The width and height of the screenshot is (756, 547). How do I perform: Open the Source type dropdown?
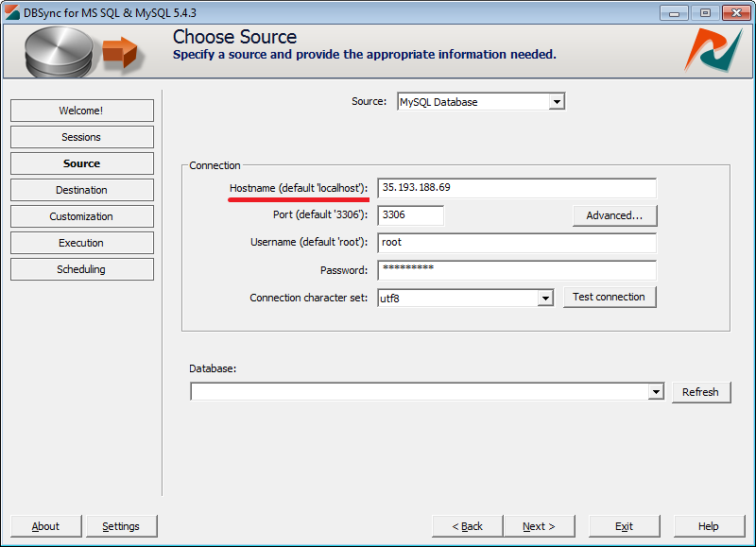click(x=557, y=102)
